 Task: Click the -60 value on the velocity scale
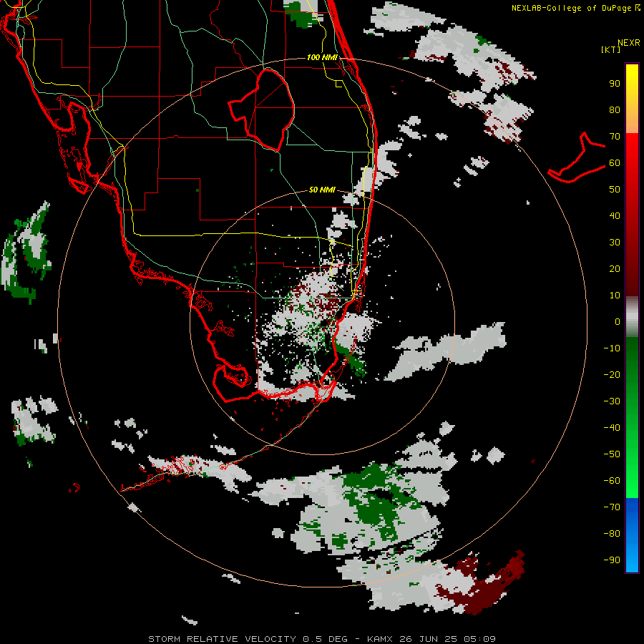612,481
